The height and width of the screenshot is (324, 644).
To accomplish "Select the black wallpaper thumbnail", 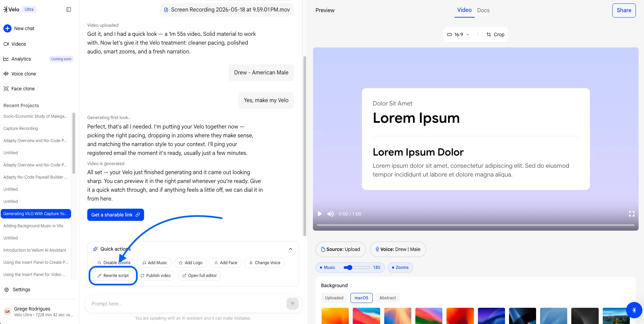I will 585,316.
